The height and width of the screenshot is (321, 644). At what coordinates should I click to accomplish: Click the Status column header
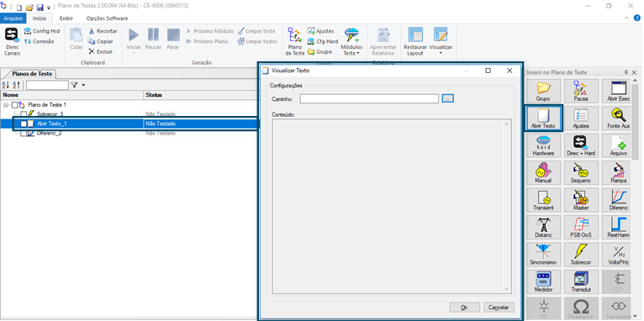pos(200,95)
